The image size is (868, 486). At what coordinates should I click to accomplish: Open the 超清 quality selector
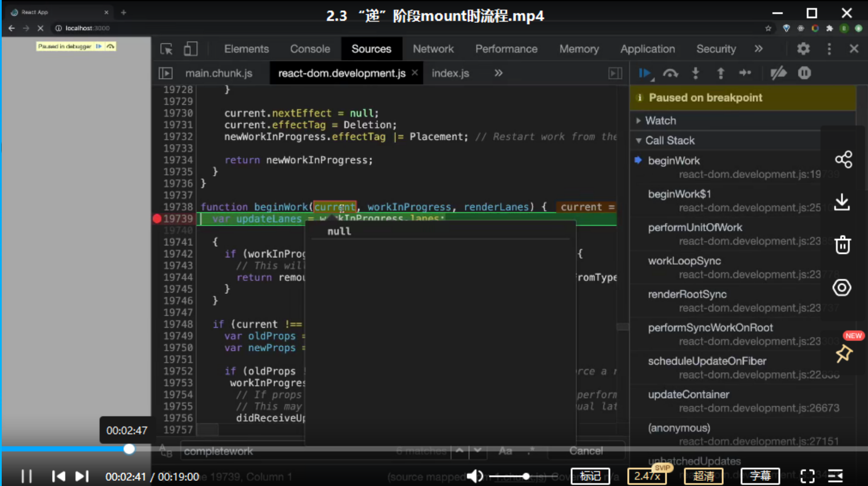click(x=704, y=476)
